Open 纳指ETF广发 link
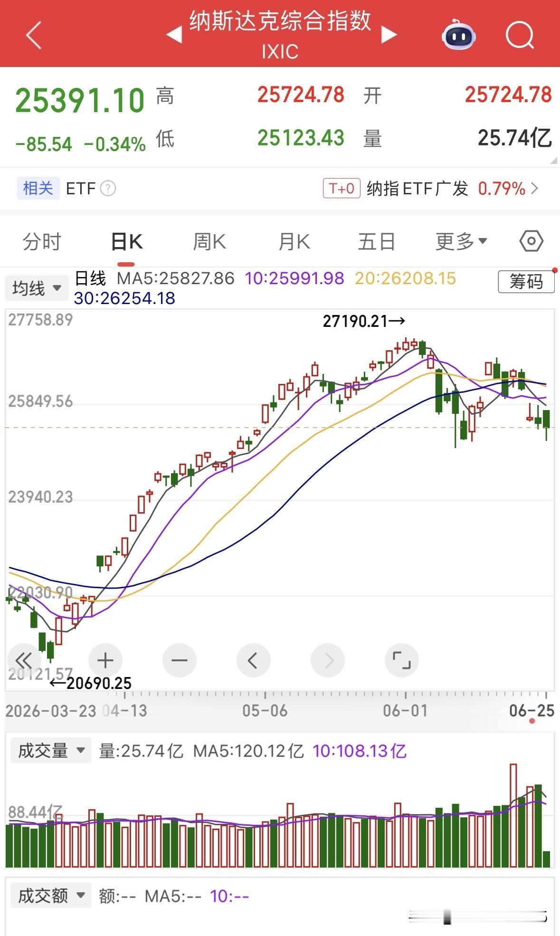This screenshot has height=936, width=560. pos(417,189)
